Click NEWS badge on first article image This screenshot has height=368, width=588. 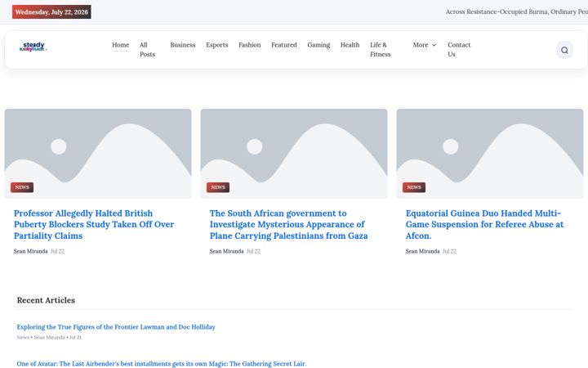[x=22, y=187]
